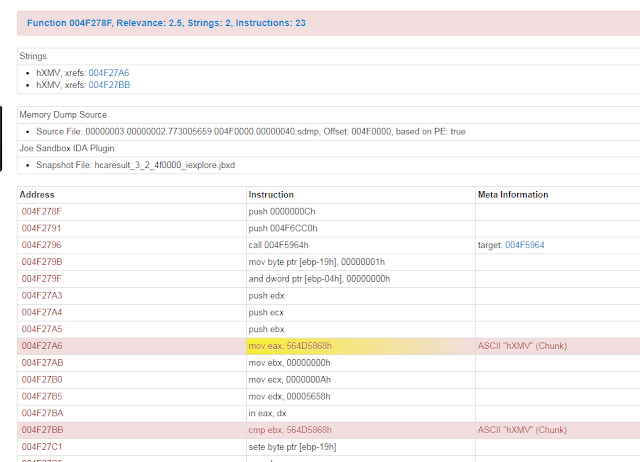Image resolution: width=640 pixels, height=462 pixels.
Task: Select address 004F27A6 in the table column
Action: [42, 346]
